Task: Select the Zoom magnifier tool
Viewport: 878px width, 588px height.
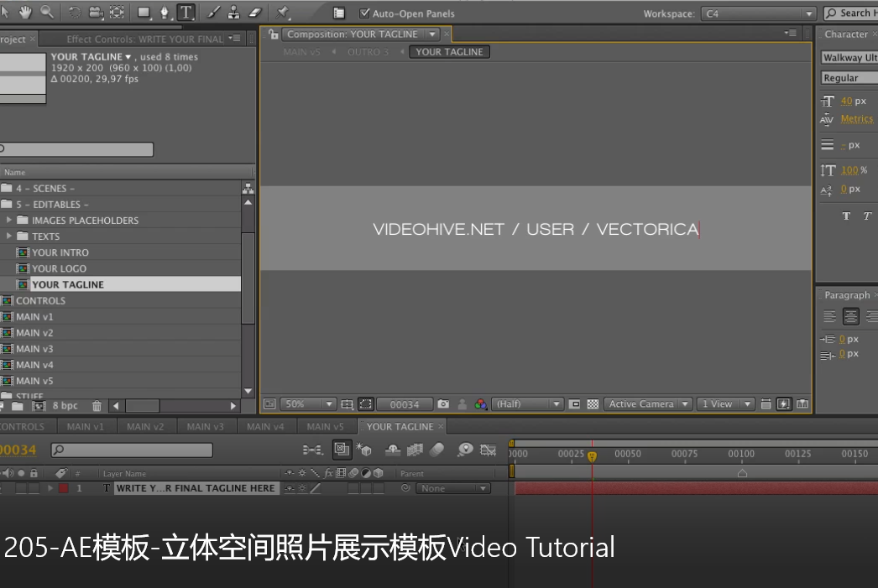Action: (x=47, y=12)
